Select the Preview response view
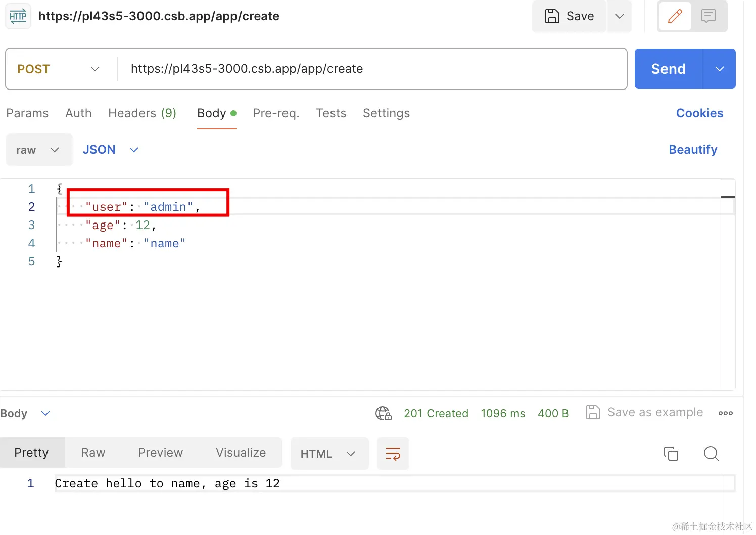 [161, 453]
